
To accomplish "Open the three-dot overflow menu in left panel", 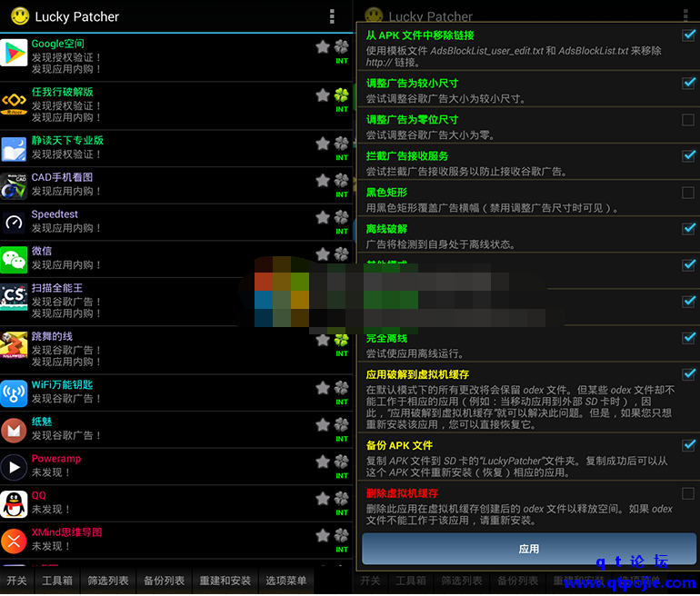I will [x=332, y=16].
